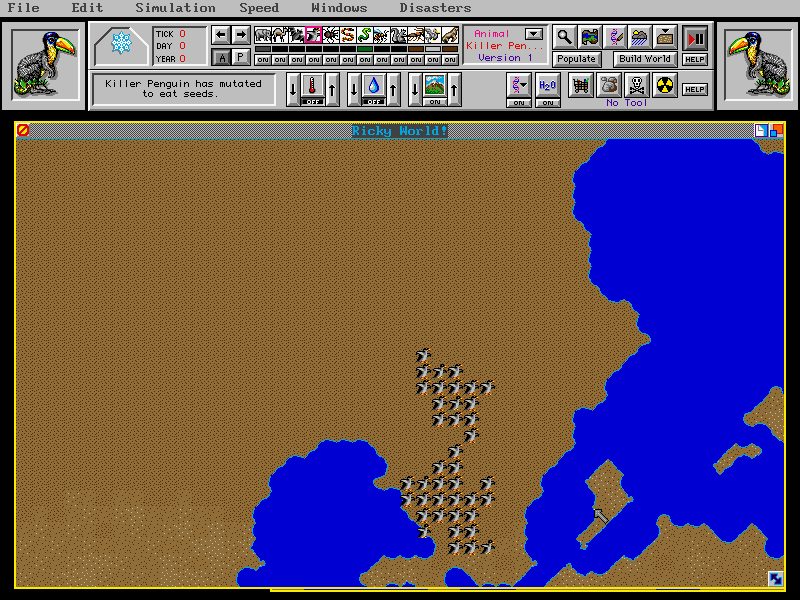Click the shopping cart tool icon
The height and width of the screenshot is (600, 800).
click(x=581, y=85)
